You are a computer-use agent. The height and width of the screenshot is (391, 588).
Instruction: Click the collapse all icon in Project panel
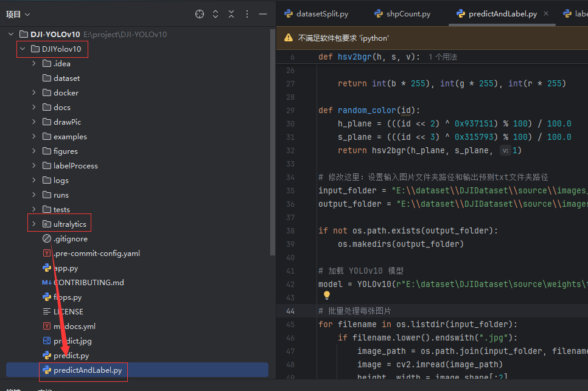click(231, 14)
